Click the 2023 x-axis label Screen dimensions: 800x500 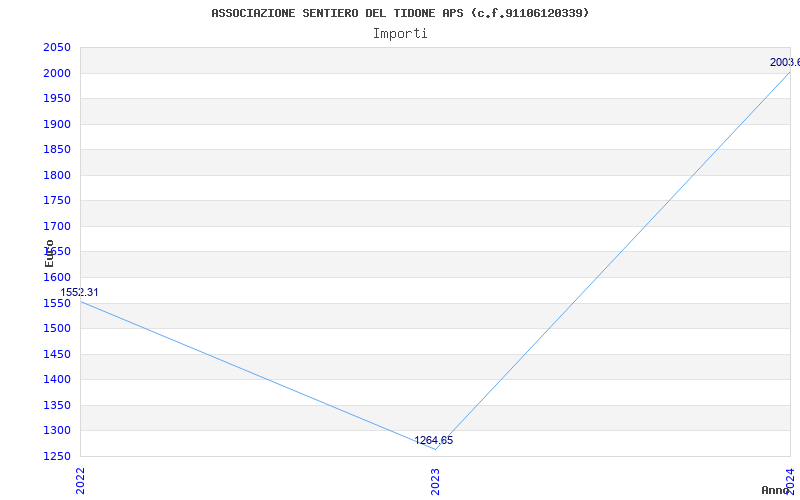(x=435, y=481)
